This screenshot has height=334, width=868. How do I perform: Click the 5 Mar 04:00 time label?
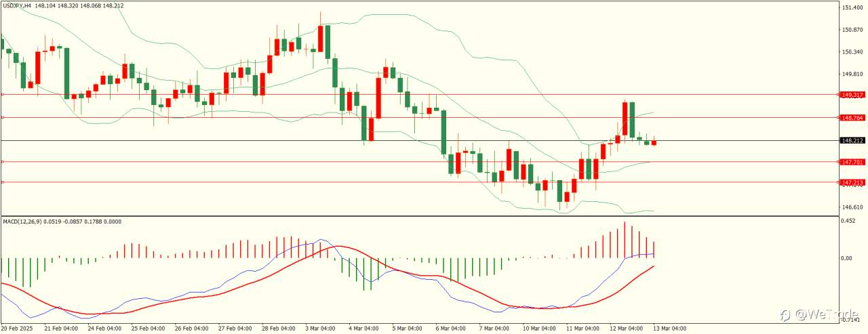(408, 329)
